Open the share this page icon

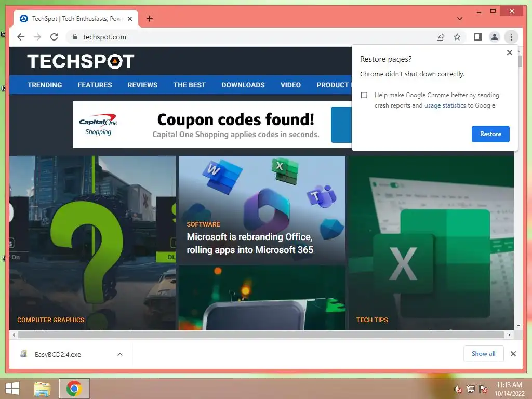(x=441, y=37)
